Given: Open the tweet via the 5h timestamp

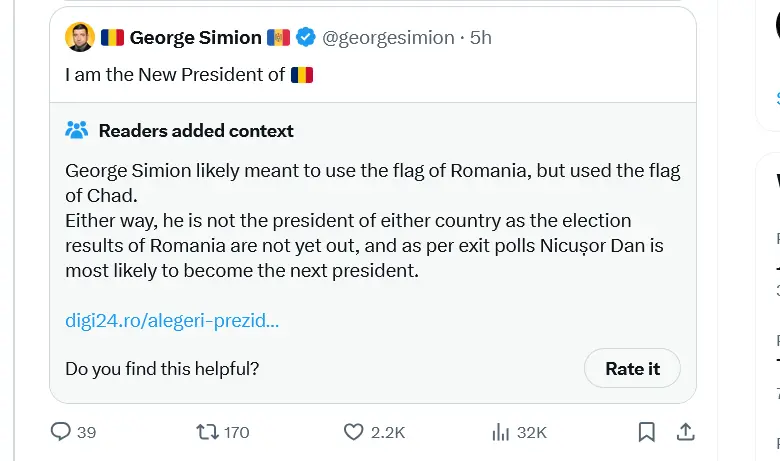Looking at the screenshot, I should point(481,38).
